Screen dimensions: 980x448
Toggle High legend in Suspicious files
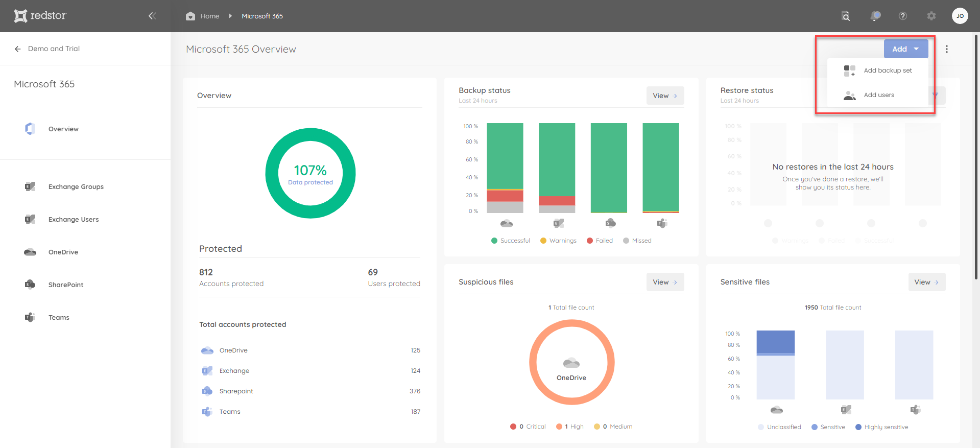pos(569,427)
